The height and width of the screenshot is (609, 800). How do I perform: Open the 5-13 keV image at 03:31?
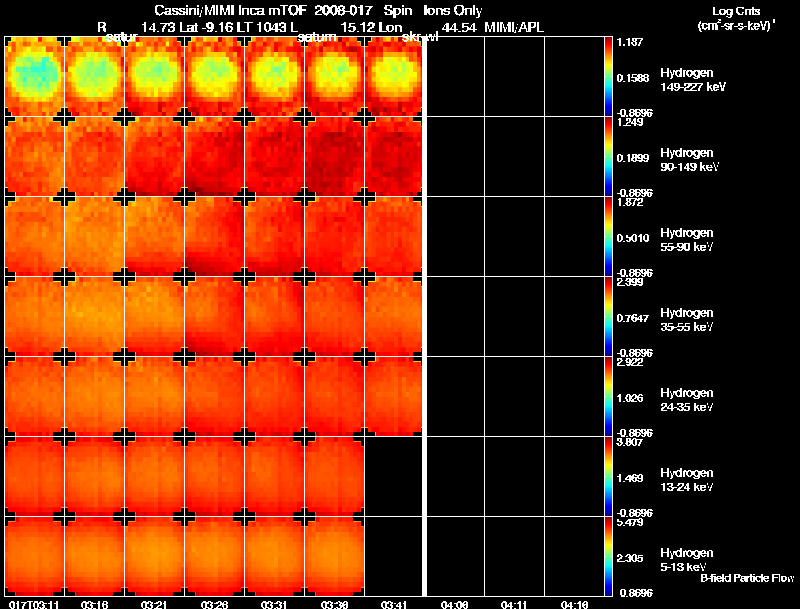point(274,556)
